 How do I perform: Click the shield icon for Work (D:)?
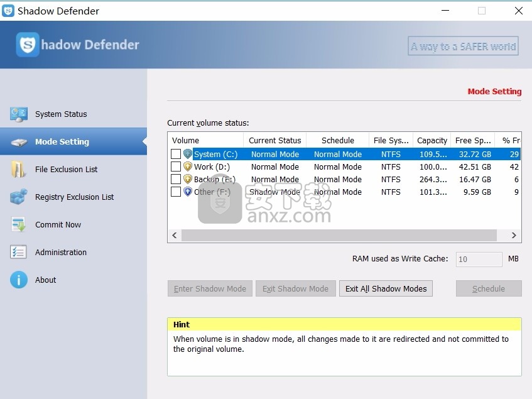[188, 167]
